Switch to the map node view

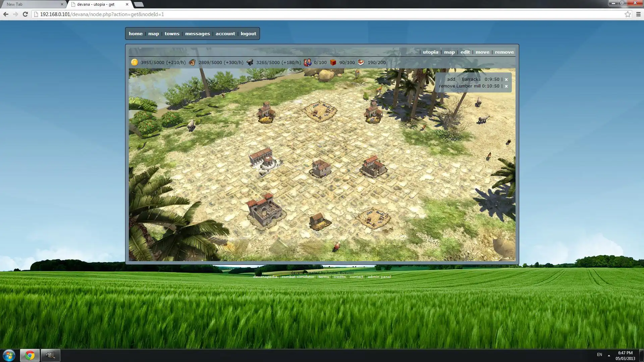pyautogui.click(x=449, y=52)
